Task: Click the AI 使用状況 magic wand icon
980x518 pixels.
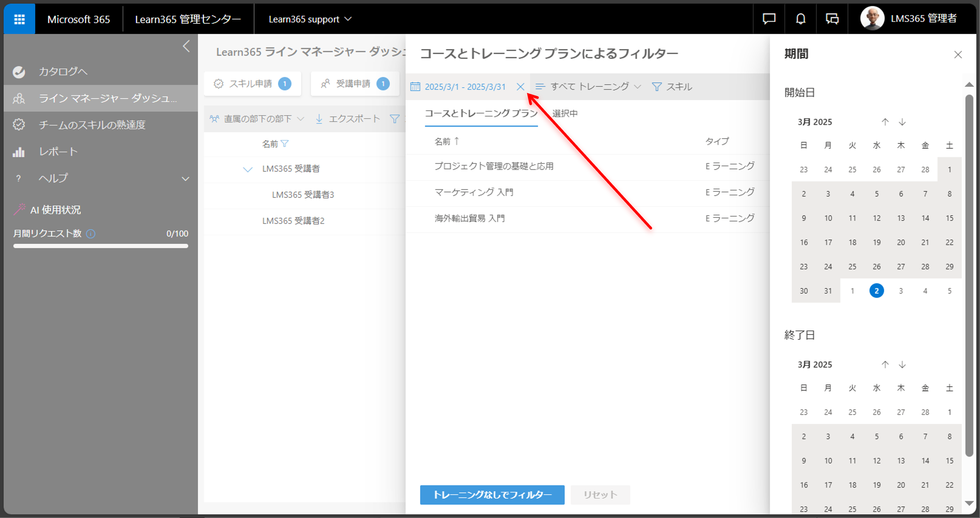Action: click(x=19, y=209)
